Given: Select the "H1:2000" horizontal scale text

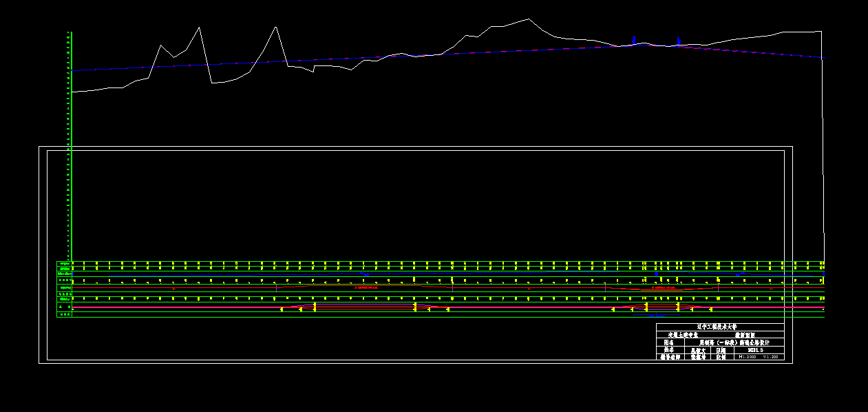Looking at the screenshot, I should [x=748, y=357].
